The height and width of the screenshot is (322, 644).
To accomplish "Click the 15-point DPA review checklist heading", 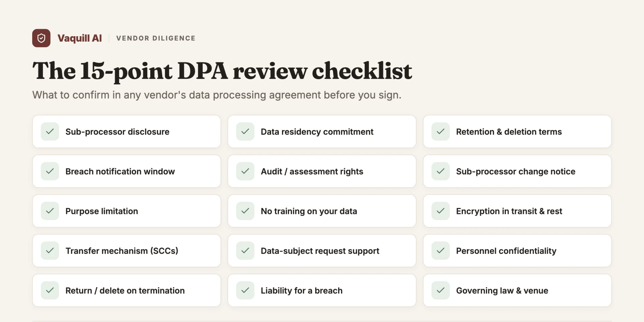I will tap(222, 71).
